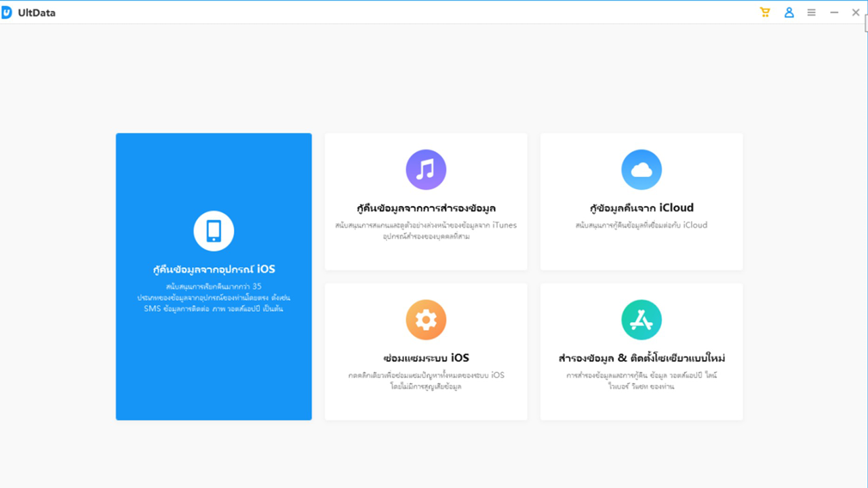Select the กู้คืนข้อมูลจากอุปกรณ์ iOS heading
Screen dimensions: 868x488
pos(214,269)
